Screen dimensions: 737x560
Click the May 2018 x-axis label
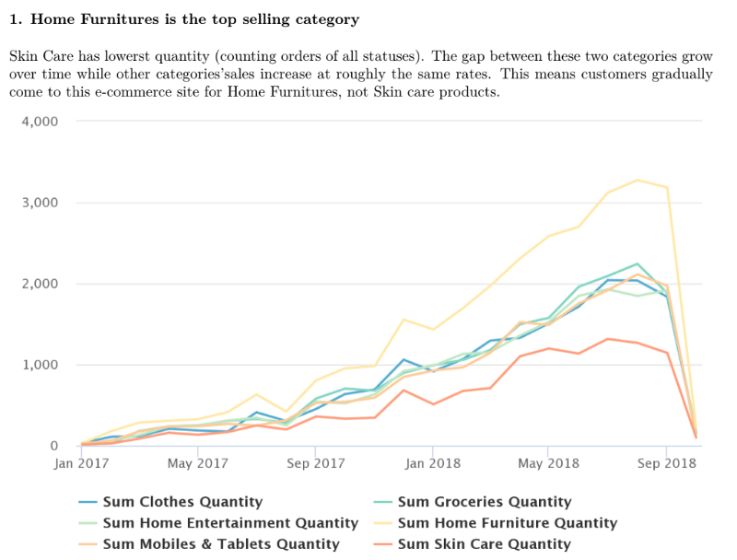pos(549,463)
